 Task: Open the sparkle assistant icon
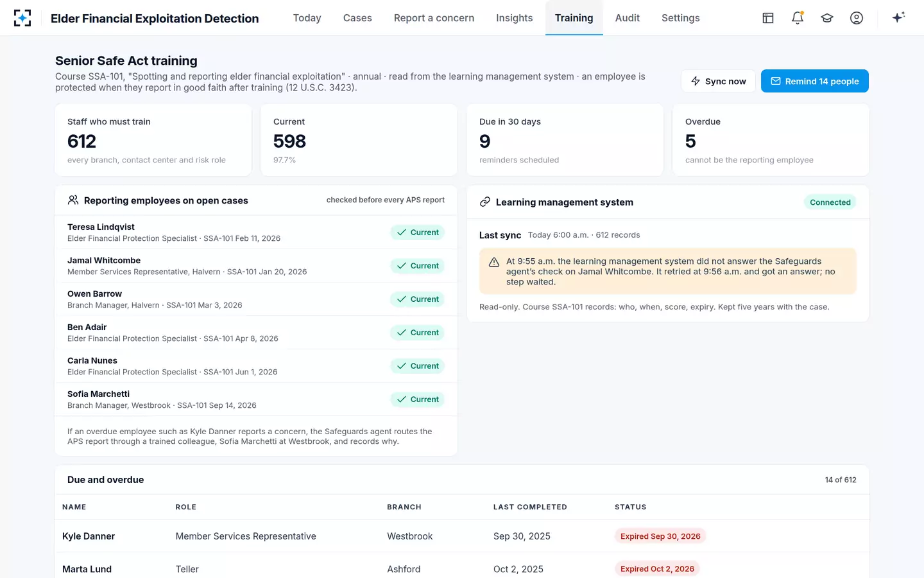click(x=898, y=17)
